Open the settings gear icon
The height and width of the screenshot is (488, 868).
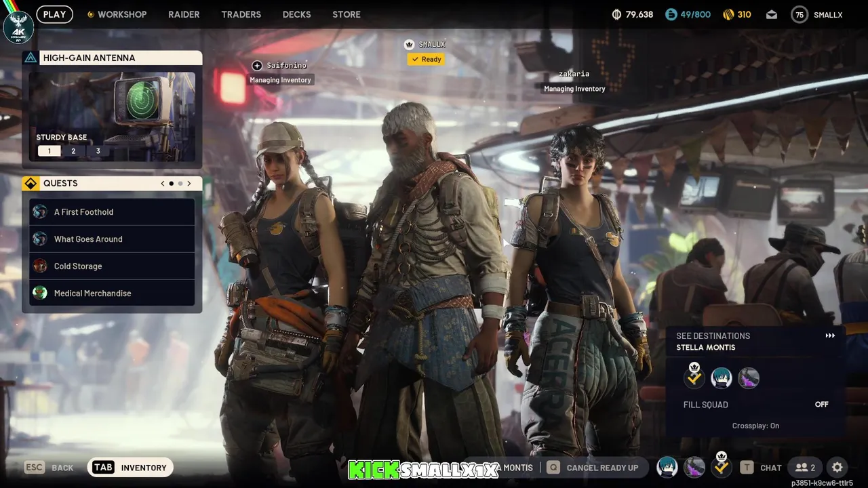pos(837,467)
